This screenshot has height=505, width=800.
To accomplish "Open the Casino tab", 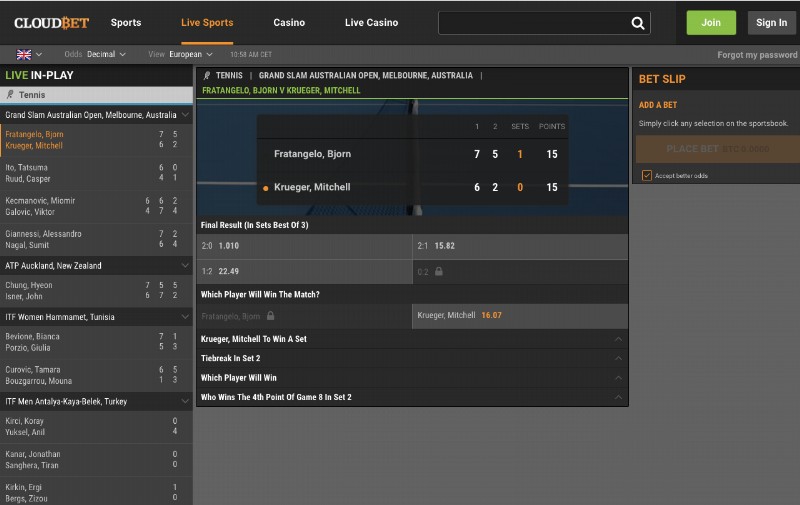I will tap(289, 22).
